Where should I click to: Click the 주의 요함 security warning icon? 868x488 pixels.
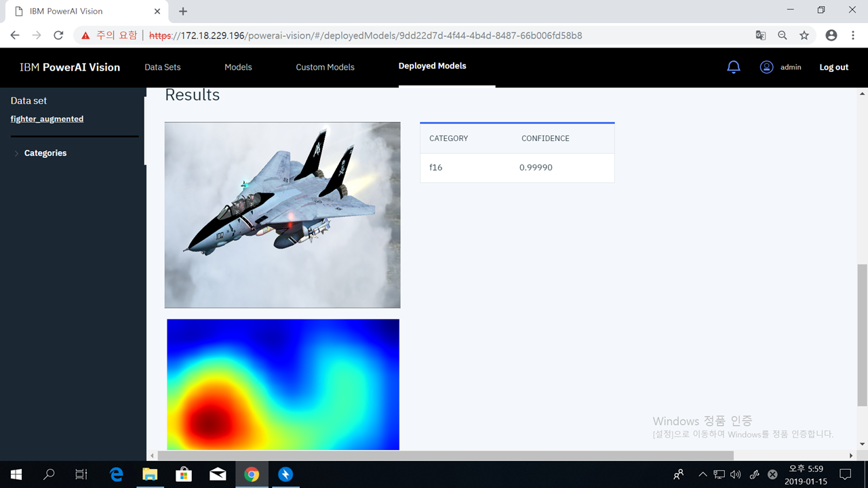point(85,35)
